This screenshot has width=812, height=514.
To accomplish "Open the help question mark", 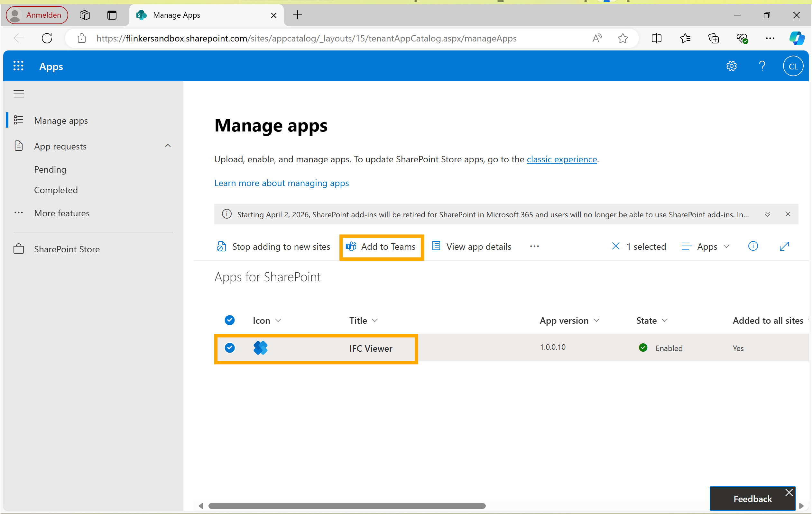I will [762, 66].
